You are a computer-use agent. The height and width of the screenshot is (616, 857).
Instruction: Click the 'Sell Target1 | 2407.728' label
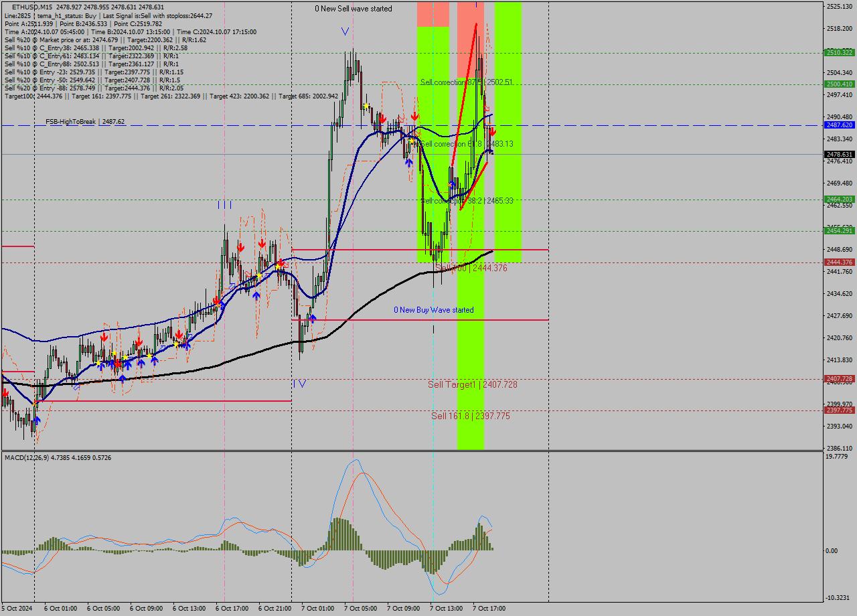coord(473,384)
